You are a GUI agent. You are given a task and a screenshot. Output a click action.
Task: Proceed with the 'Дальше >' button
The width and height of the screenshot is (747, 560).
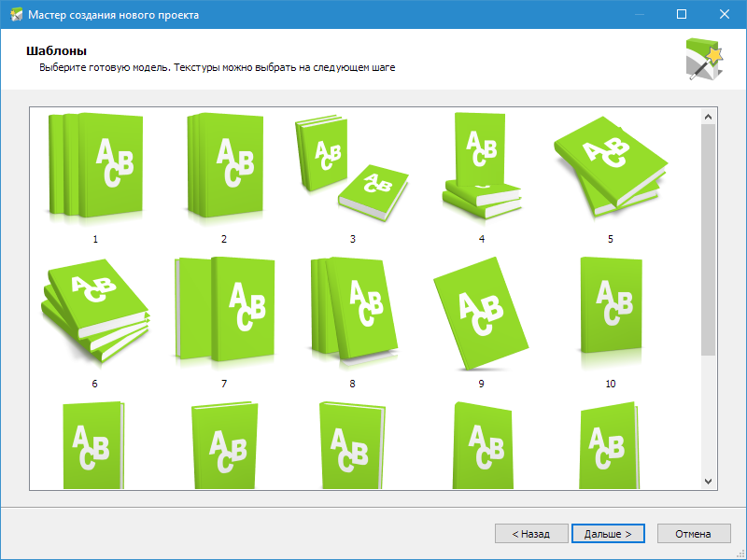point(608,534)
